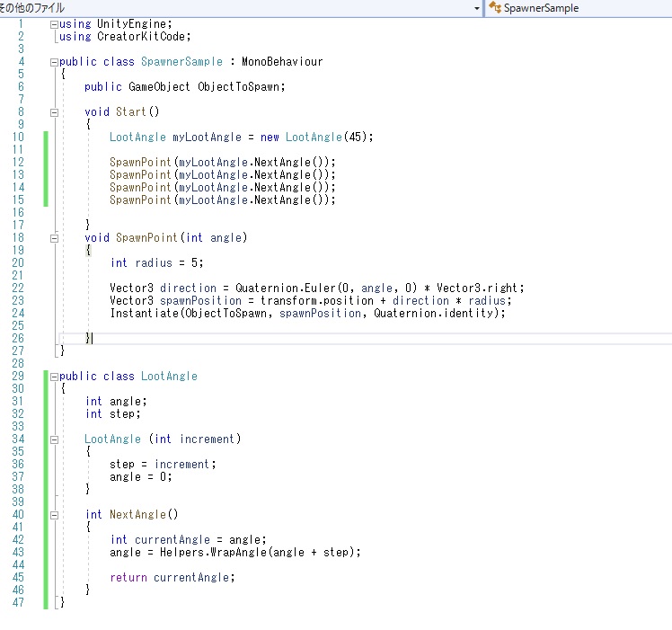Click 'Vector3.right' on line 22

click(x=477, y=288)
